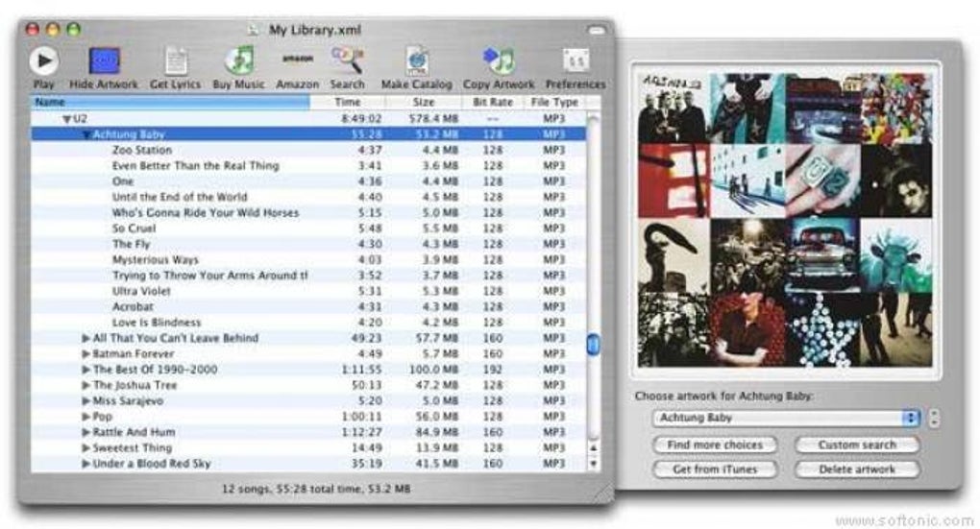Image resolution: width=980 pixels, height=529 pixels.
Task: Click the Custom search button
Action: 857,445
